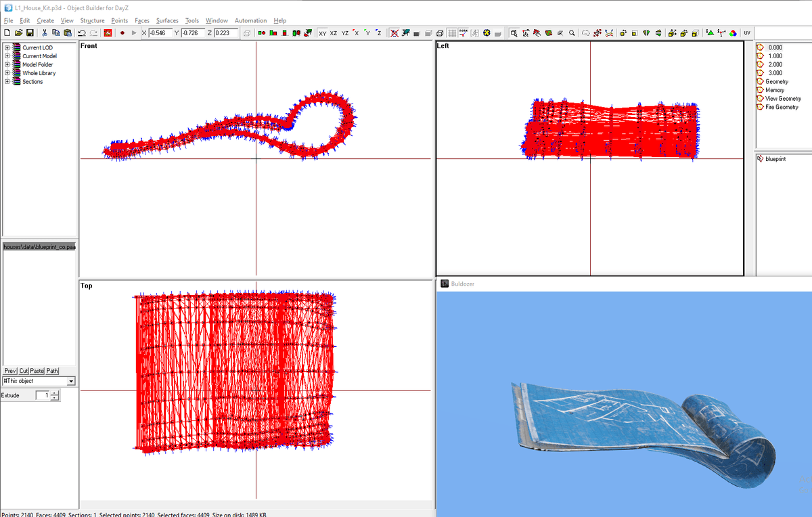This screenshot has height=517, width=812.
Task: Click the Save file icon
Action: click(x=30, y=32)
